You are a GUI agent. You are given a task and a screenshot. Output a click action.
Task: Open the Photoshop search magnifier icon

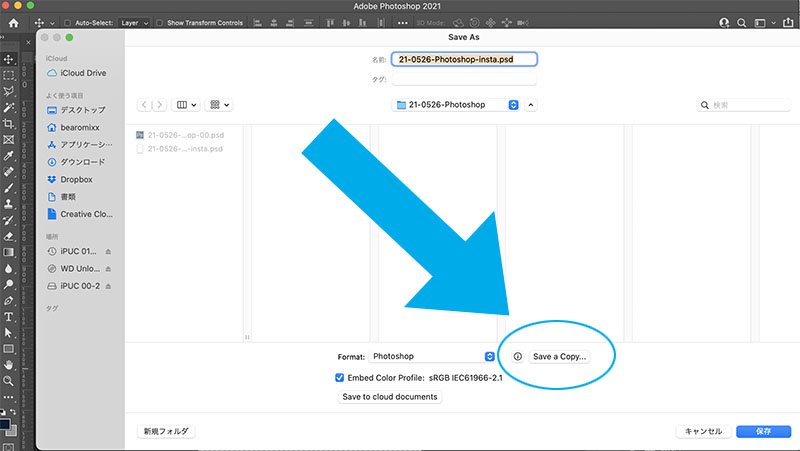(x=741, y=23)
